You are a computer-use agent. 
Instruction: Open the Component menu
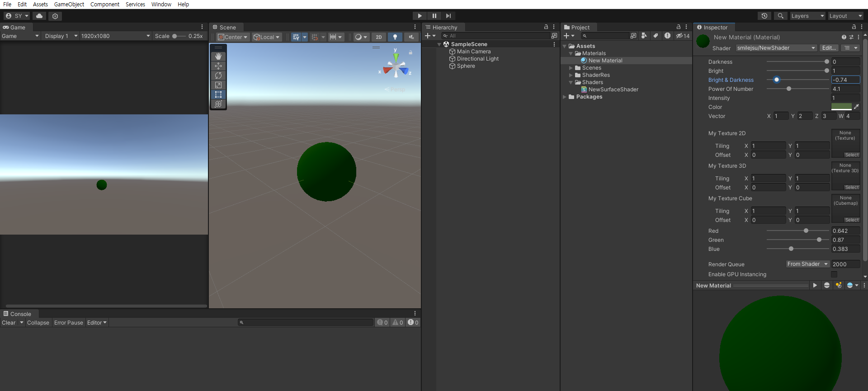pos(105,4)
